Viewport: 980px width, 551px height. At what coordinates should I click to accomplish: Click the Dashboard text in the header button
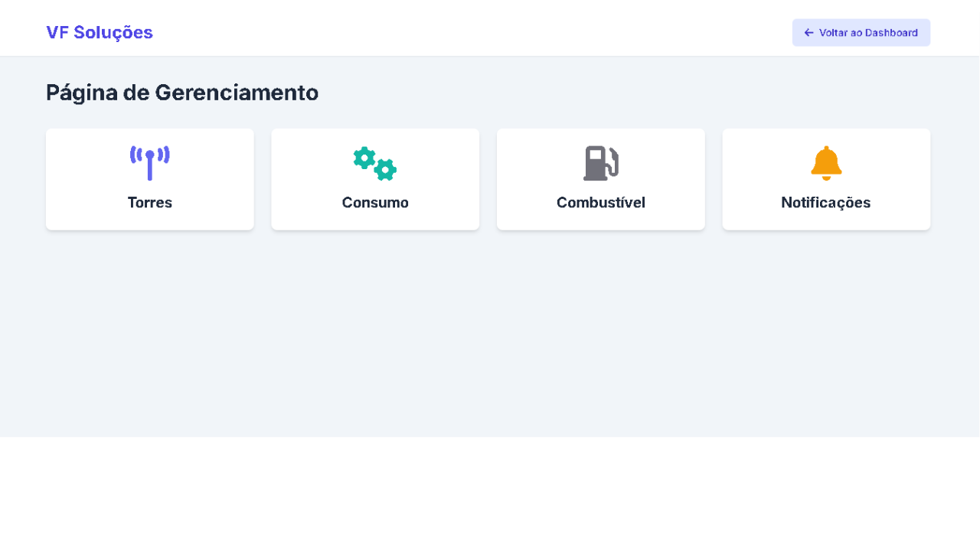coord(891,33)
